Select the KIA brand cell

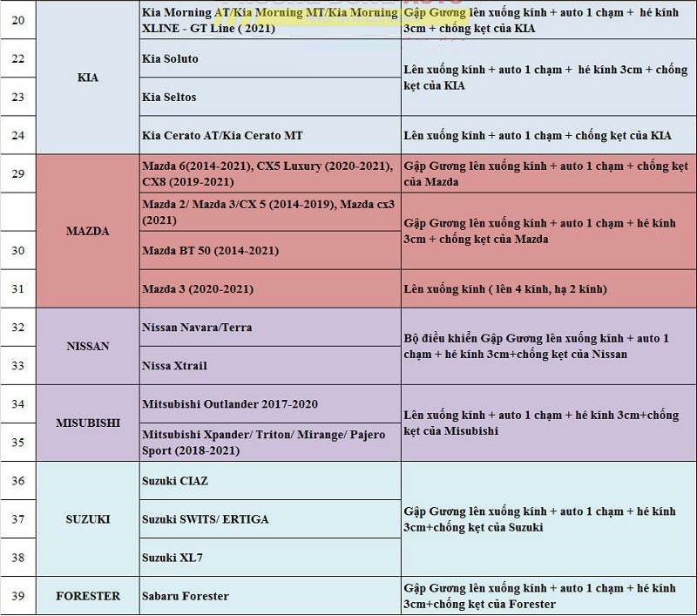[88, 78]
